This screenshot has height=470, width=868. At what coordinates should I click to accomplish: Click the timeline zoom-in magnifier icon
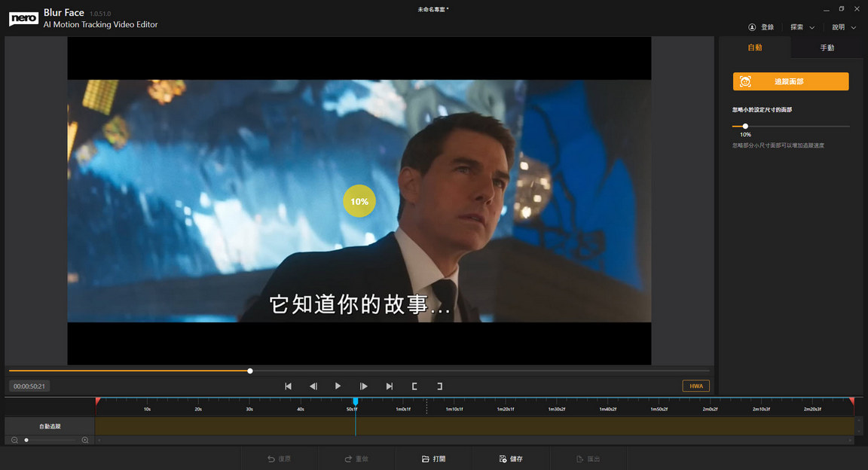84,440
